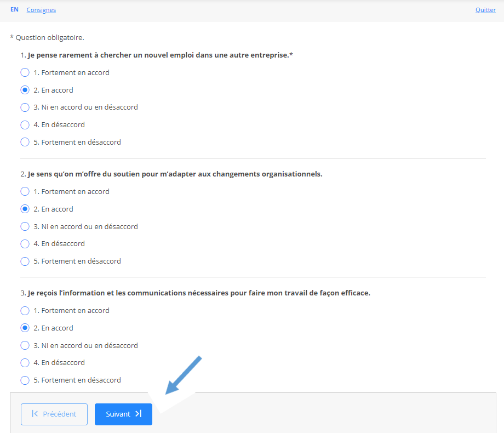
Task: Go back with the Précédent button
Action: [x=54, y=414]
